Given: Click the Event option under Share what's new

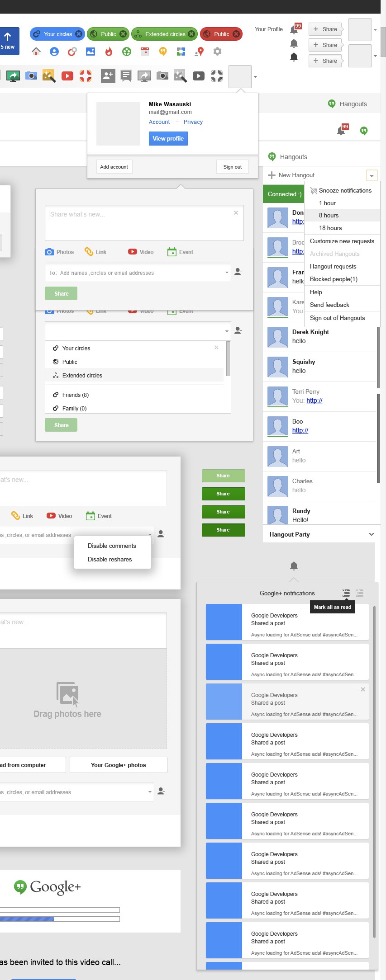Looking at the screenshot, I should [180, 252].
